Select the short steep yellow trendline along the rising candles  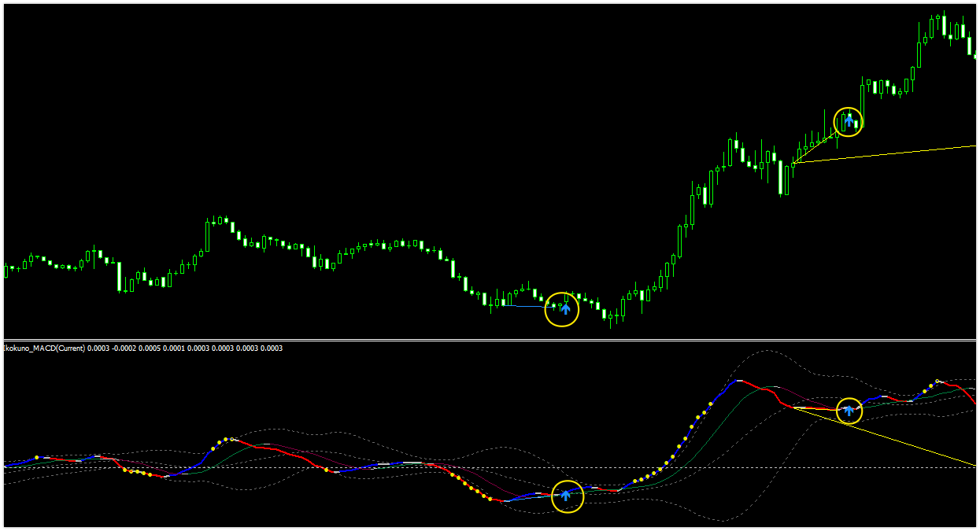pyautogui.click(x=816, y=147)
